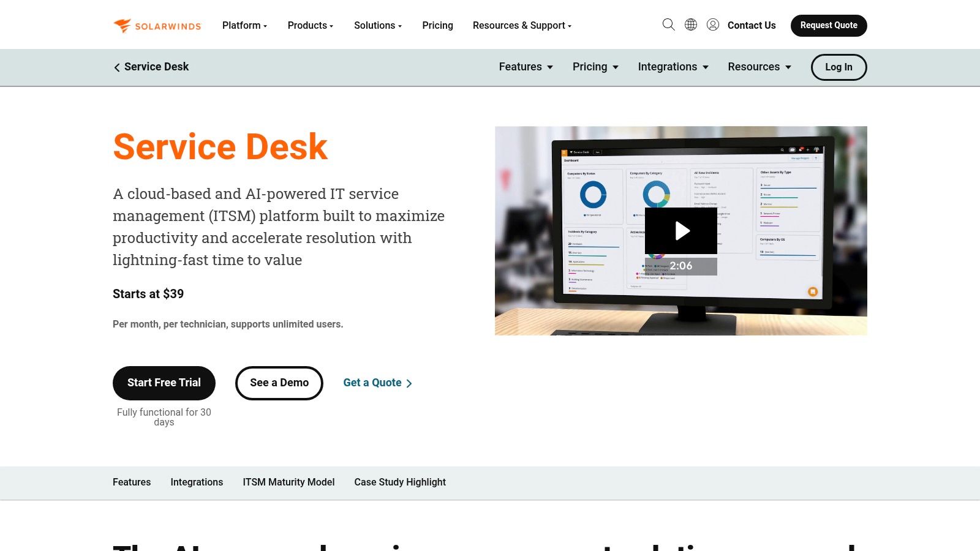Click the Log In button
Viewport: 980px width, 551px height.
click(839, 67)
